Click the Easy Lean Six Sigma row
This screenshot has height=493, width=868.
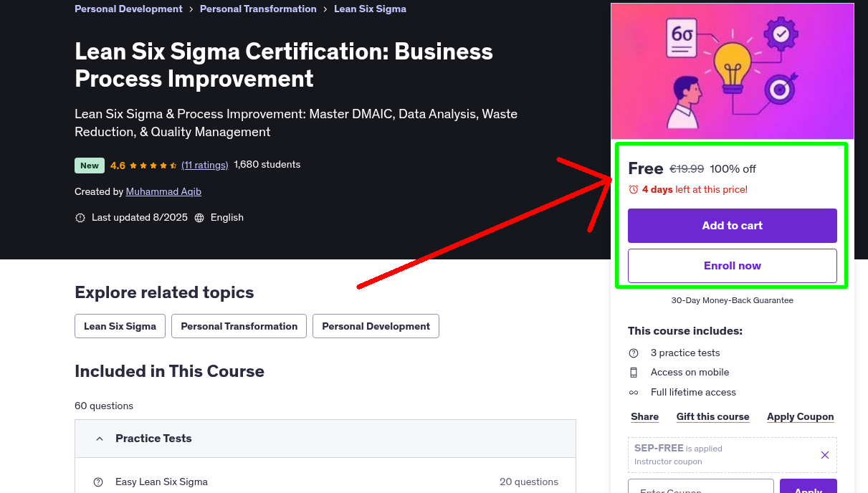tap(325, 482)
